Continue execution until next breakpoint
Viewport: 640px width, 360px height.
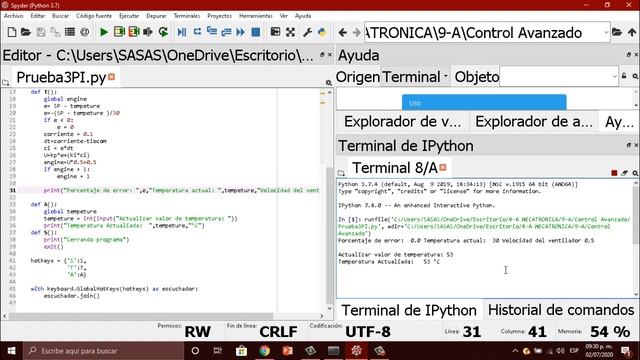click(x=240, y=32)
